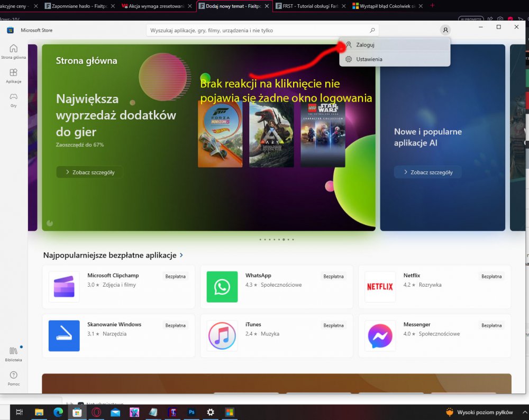Screen dimensions: 529x420
Task: Open Biblioteka in the sidebar
Action: point(14,353)
